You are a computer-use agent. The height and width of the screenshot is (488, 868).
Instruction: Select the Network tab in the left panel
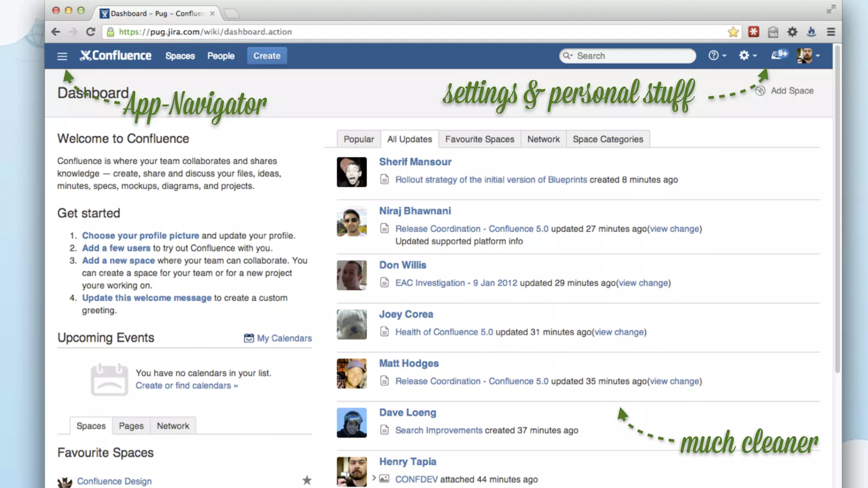coord(173,426)
